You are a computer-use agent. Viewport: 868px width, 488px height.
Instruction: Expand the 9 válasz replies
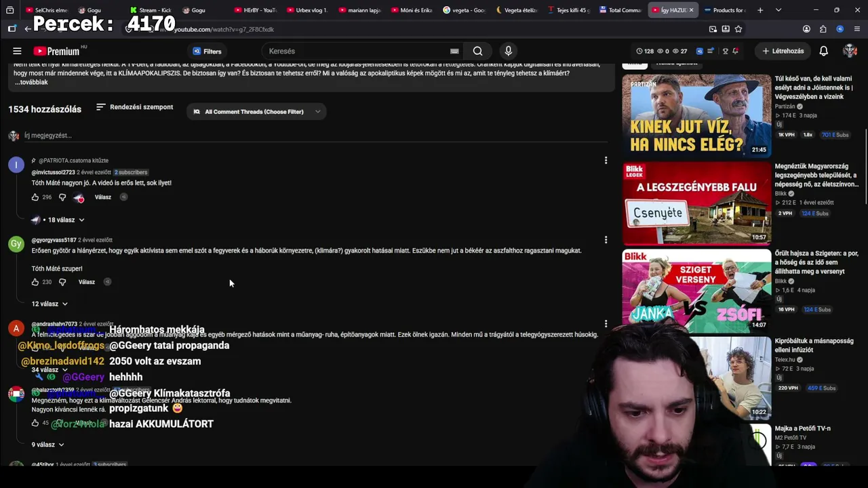[47, 445]
